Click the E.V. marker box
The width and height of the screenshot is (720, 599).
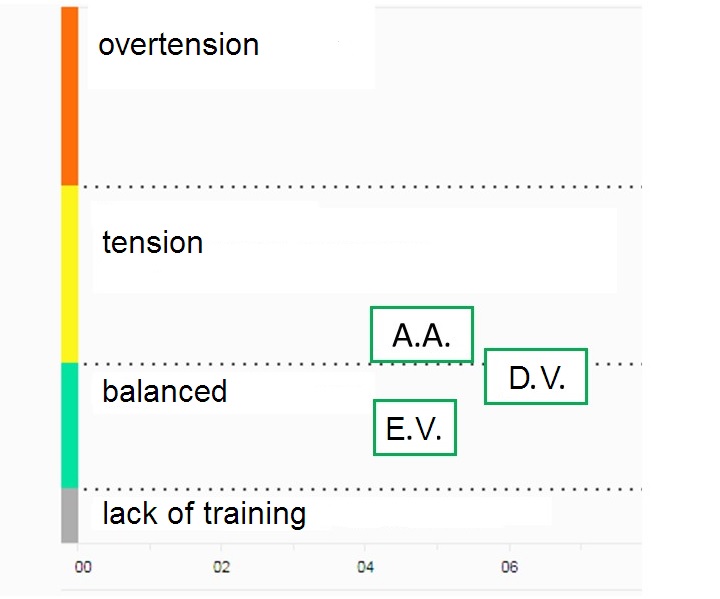point(414,428)
